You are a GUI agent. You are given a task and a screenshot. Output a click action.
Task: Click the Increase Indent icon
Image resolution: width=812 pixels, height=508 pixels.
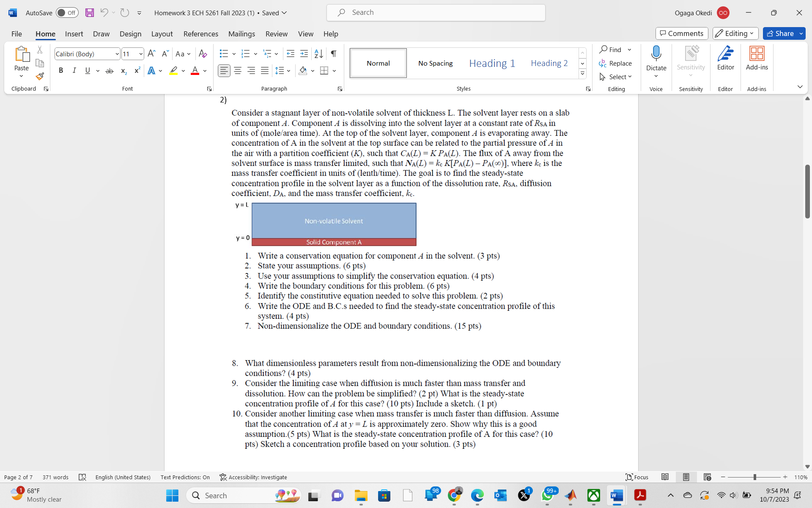304,54
